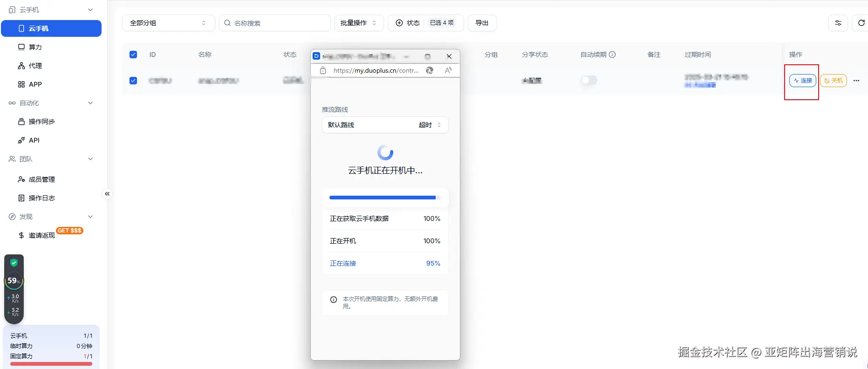Click the GET $$$ badge
Image resolution: width=868 pixels, height=369 pixels.
point(69,231)
